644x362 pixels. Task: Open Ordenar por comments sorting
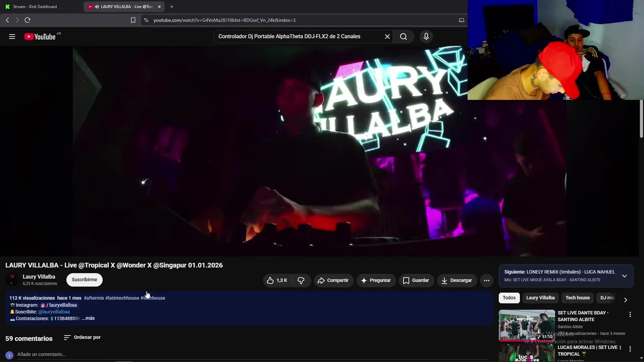pos(83,337)
